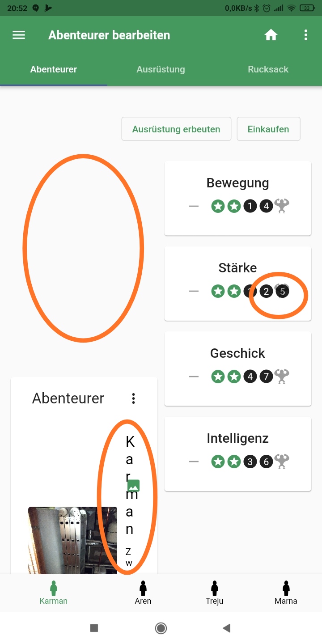Tap the adventurer photo thumbnail
This screenshot has width=322, height=644.
[x=72, y=540]
